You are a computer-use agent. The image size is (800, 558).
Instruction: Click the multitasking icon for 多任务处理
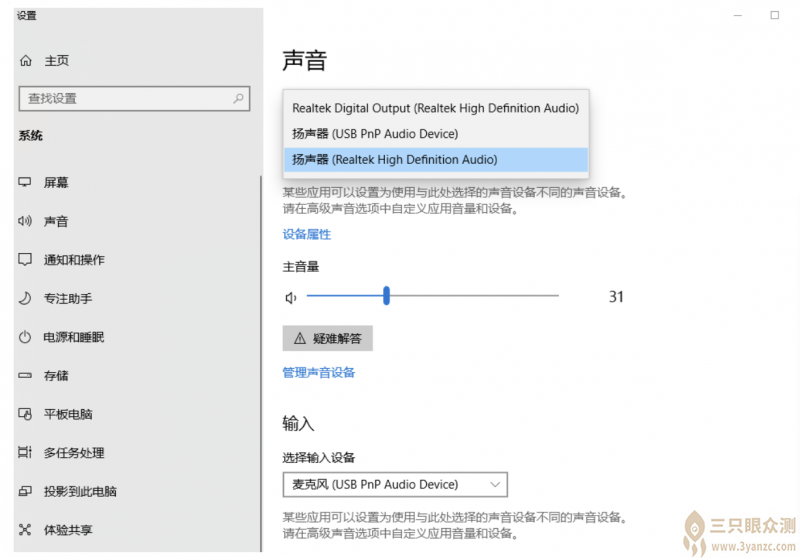[x=25, y=452]
